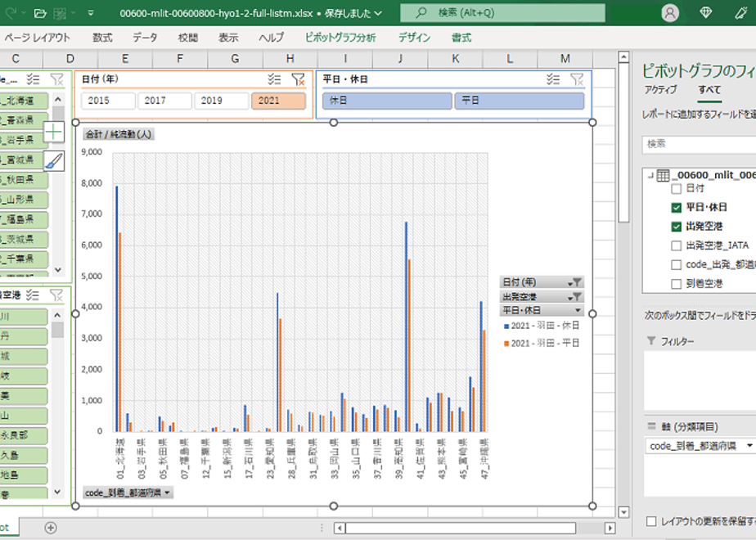This screenshot has height=540, width=756.
Task: Select 休日 in the slicer
Action: (387, 101)
